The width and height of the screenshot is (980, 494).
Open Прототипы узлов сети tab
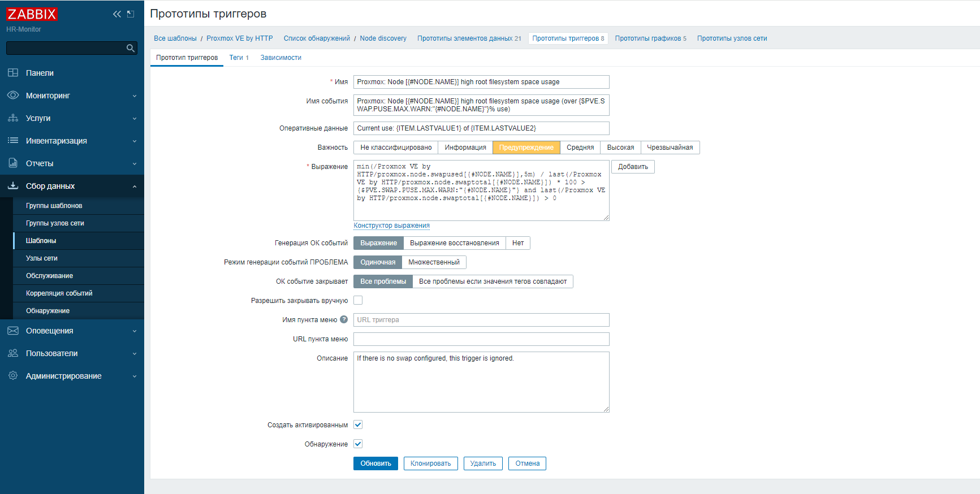(732, 38)
